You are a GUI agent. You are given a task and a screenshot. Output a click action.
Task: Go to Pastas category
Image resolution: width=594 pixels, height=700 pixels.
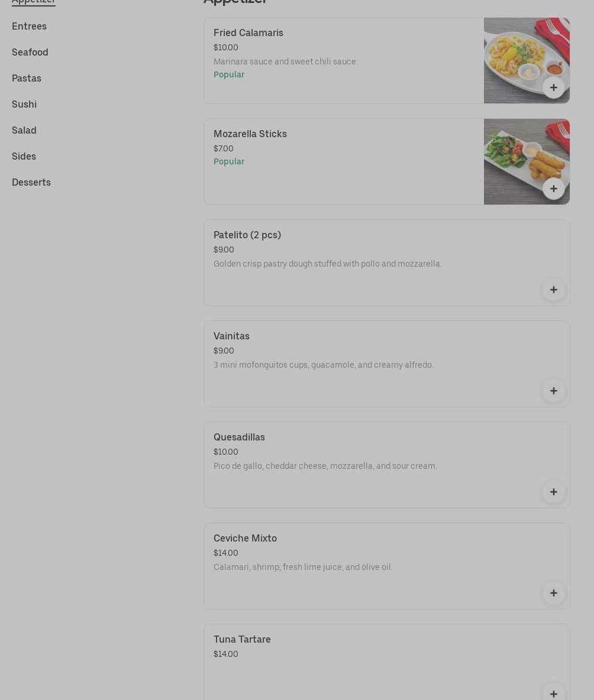[x=27, y=79]
